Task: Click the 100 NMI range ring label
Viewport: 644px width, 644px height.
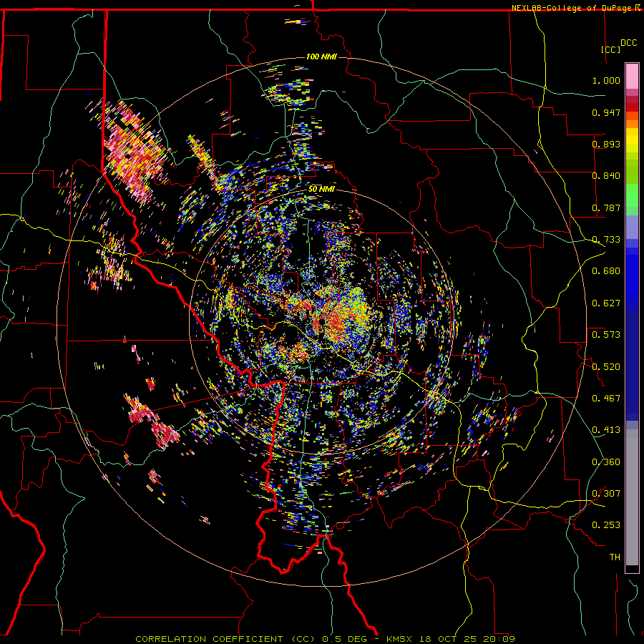Action: point(321,57)
